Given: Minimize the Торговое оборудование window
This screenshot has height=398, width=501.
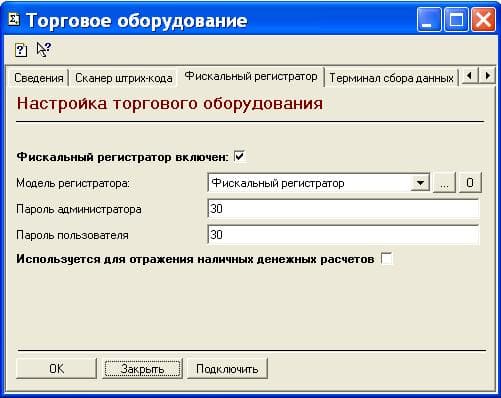Looking at the screenshot, I should [429, 20].
